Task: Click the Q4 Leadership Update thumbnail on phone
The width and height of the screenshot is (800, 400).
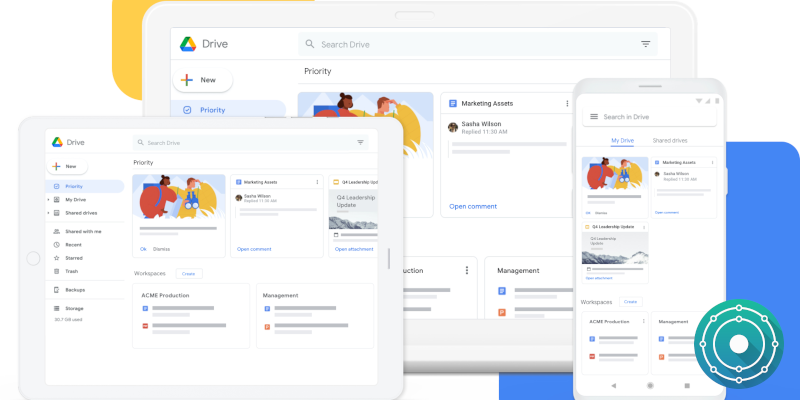Action: coord(615,248)
